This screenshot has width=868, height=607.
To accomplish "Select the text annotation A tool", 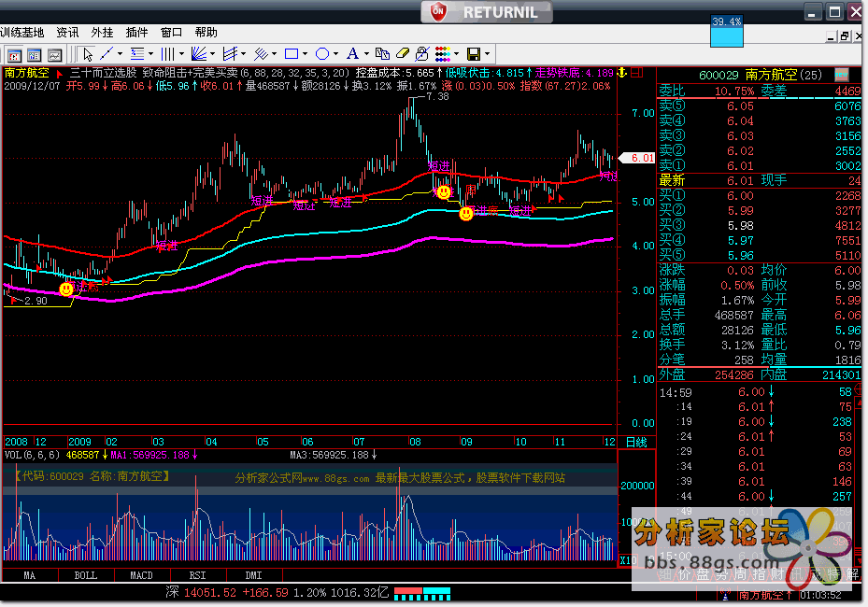I will tap(352, 53).
